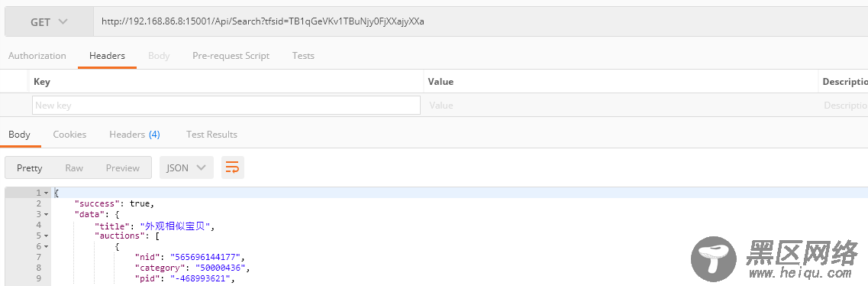View response Headers (4) tab
868x286 pixels.
point(134,134)
